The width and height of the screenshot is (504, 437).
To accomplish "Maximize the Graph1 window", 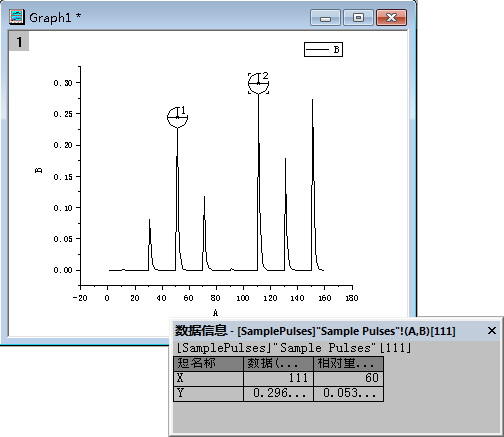I will coord(358,17).
